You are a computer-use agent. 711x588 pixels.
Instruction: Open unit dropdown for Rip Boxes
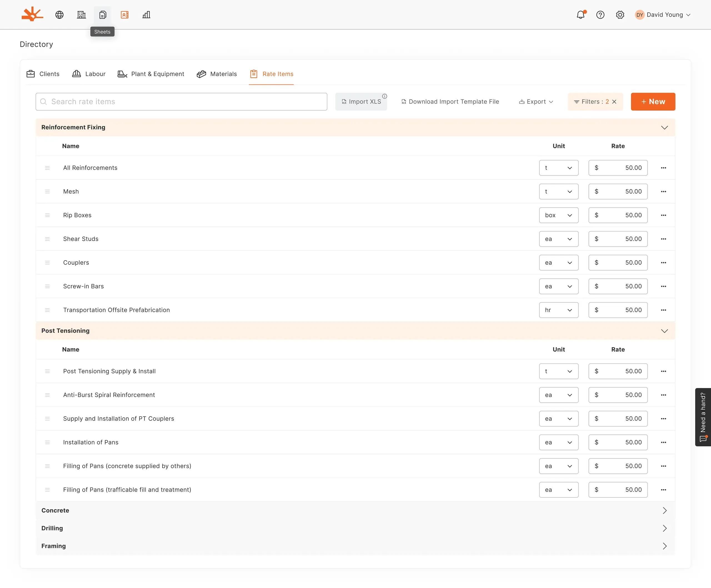(559, 215)
